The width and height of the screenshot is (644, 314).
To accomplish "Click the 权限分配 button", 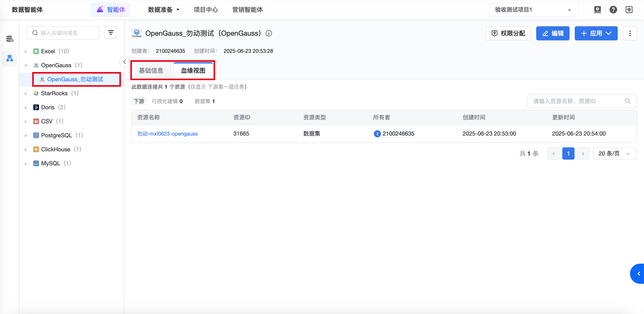I will click(508, 33).
